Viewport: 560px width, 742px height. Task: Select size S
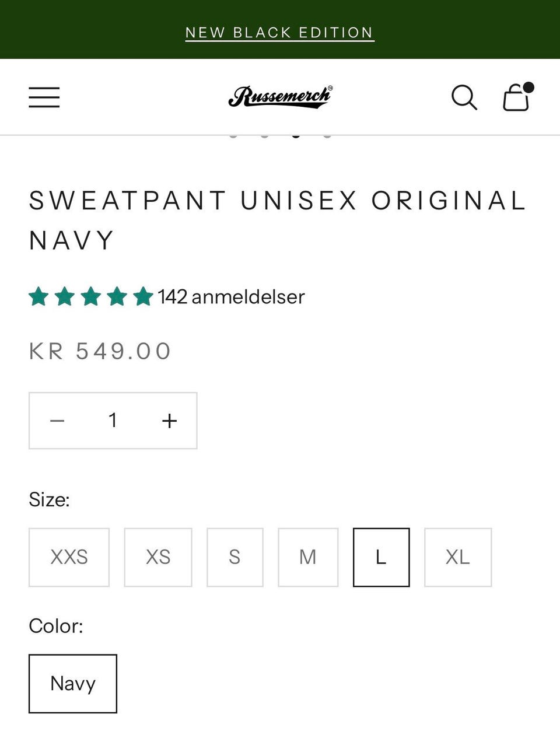235,557
